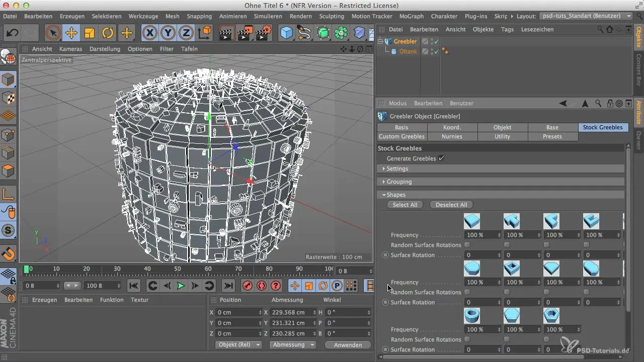
Task: Click Render View clapperboard icon
Action: 227,33
